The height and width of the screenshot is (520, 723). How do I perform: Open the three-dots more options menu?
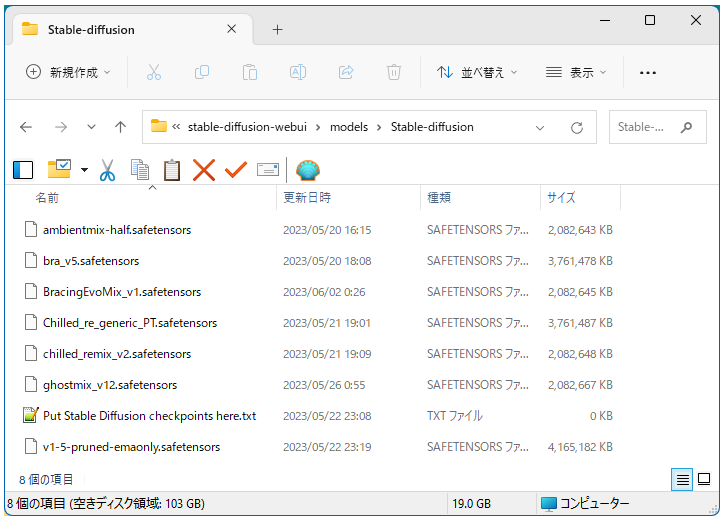(x=648, y=72)
